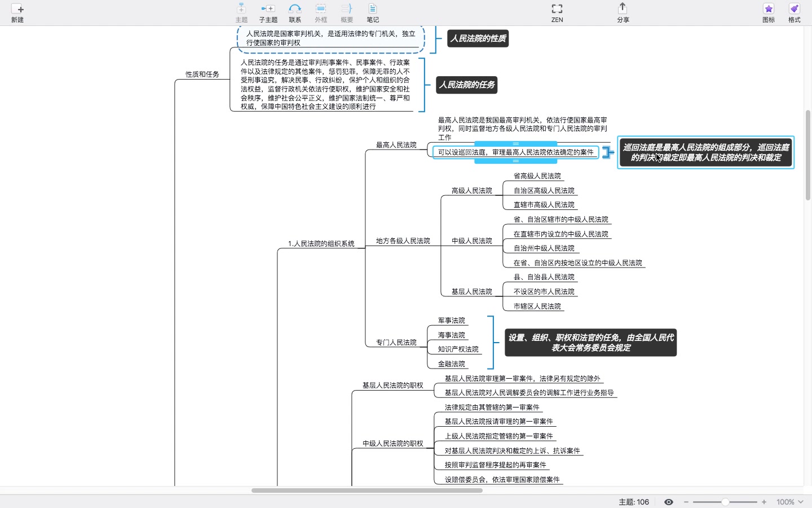The image size is (812, 508).
Task: Select the 专门人民法院 topic
Action: tap(396, 343)
